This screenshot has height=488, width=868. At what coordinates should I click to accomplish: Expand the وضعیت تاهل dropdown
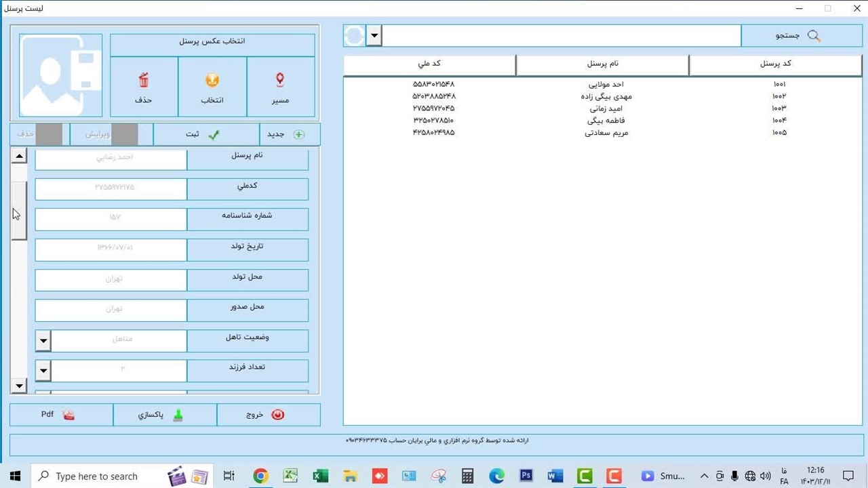[43, 340]
